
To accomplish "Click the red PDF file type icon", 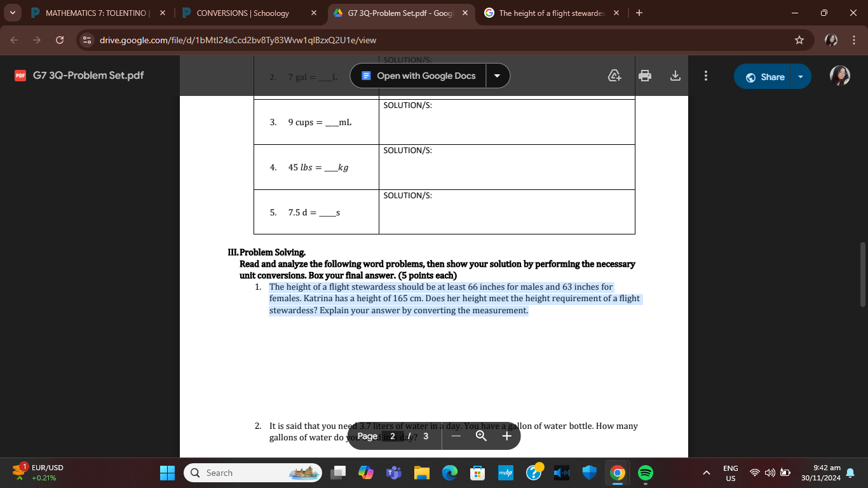I will pos(20,76).
